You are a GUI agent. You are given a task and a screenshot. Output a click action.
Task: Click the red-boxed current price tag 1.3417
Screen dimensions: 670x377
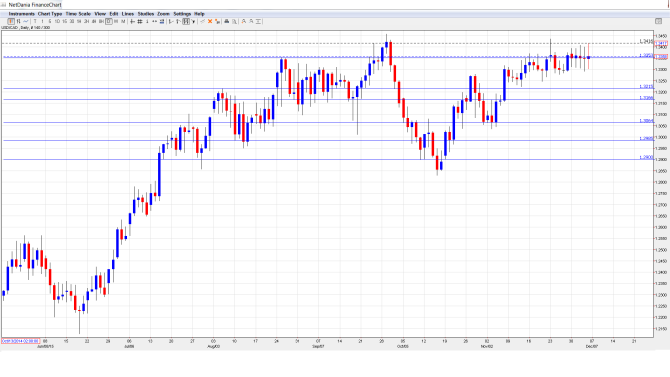pos(661,43)
